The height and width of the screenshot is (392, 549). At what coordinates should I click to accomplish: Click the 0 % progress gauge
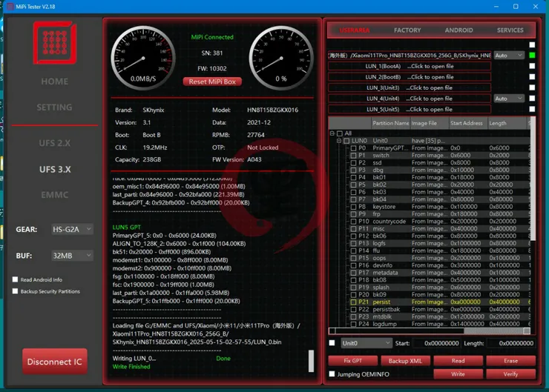[281, 58]
